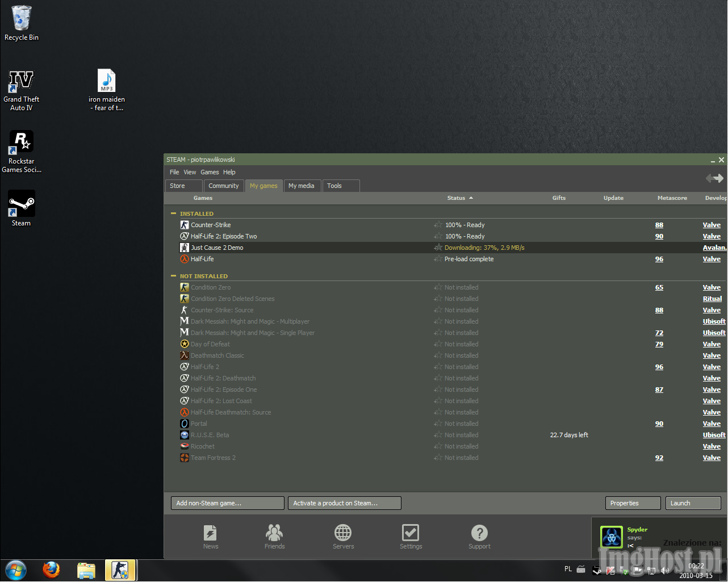This screenshot has width=728, height=582.
Task: Select the Half-Life 2: Lost Coast row
Action: click(x=446, y=401)
